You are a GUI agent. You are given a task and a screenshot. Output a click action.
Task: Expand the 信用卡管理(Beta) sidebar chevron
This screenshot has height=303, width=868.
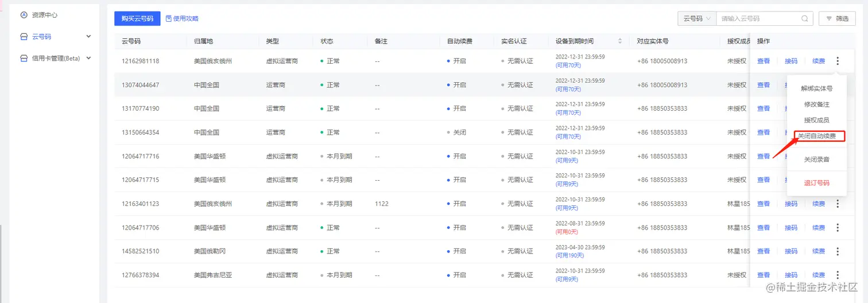[88, 58]
